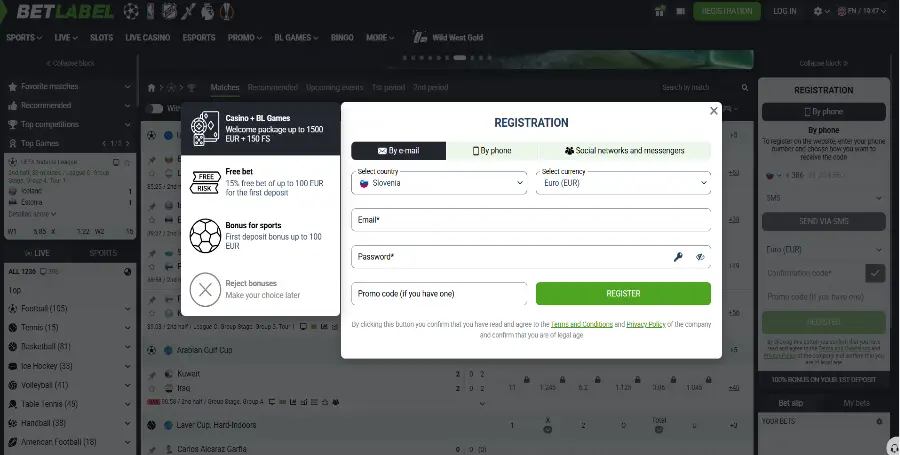This screenshot has width=900, height=455.
Task: Toggle the switch below the home breadcrumb
Action: [154, 108]
